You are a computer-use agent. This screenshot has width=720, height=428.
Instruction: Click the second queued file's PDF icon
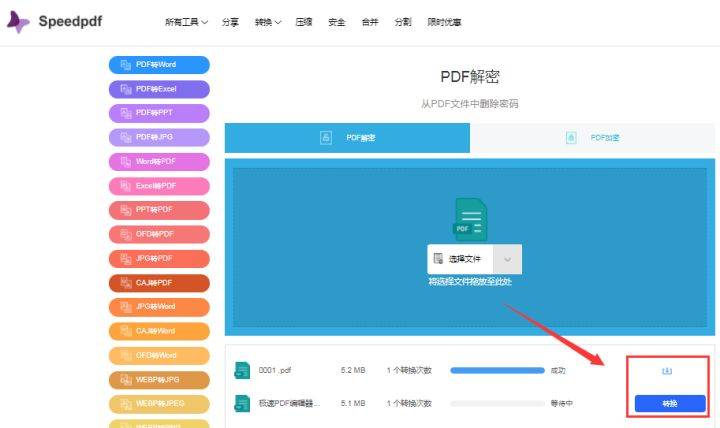point(242,403)
